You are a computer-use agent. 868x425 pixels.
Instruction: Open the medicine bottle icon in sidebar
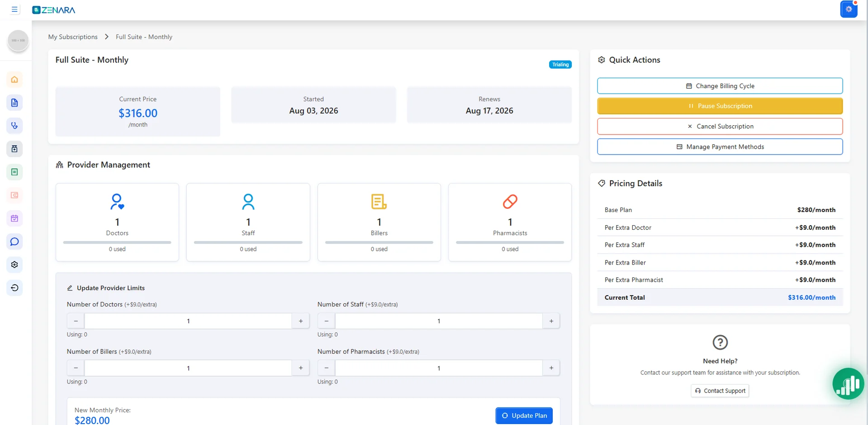(14, 149)
